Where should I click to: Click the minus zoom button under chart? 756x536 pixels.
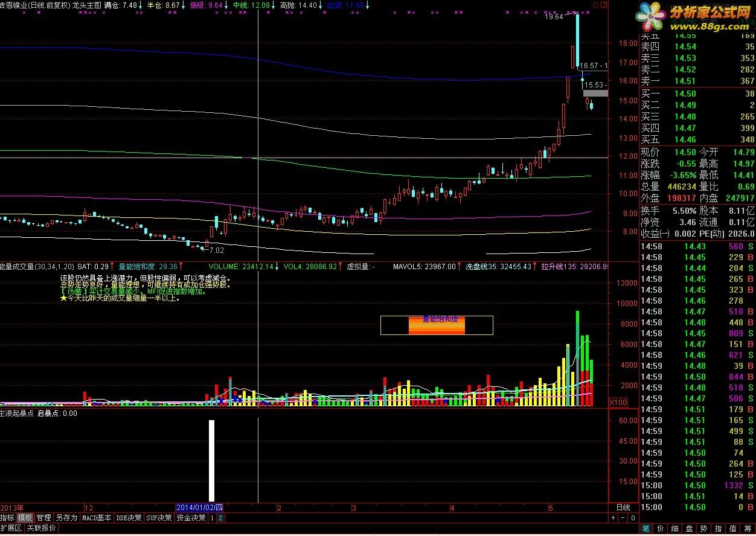coord(622,517)
